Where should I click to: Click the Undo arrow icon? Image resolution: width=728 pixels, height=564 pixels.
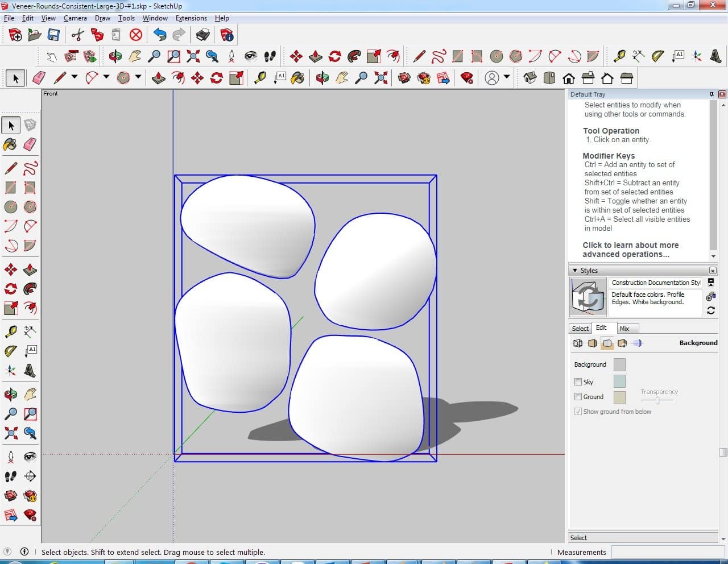tap(160, 35)
